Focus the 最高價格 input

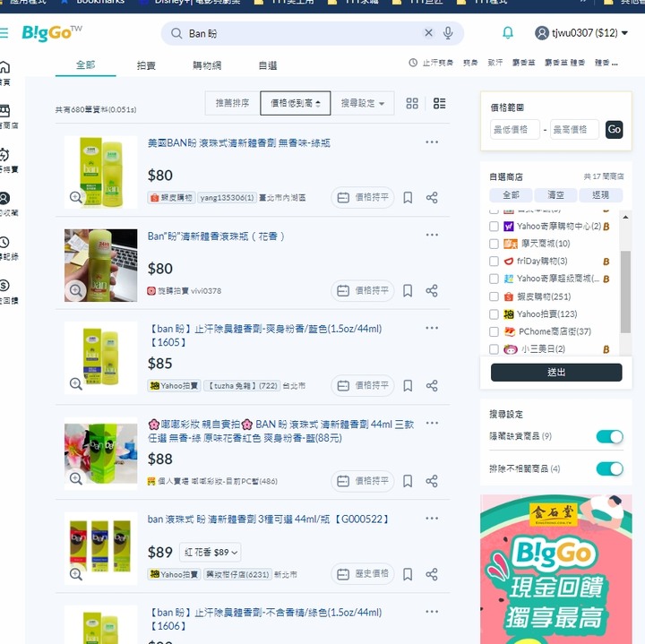tap(574, 130)
